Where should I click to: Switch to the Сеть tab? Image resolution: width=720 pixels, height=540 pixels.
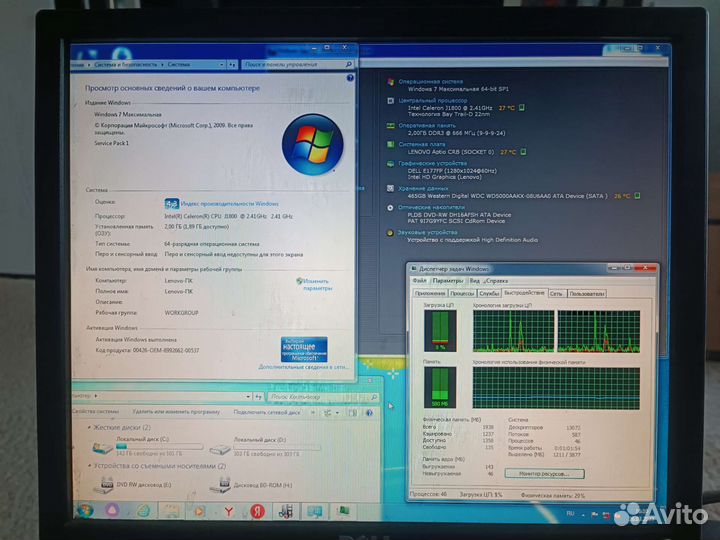(x=556, y=293)
